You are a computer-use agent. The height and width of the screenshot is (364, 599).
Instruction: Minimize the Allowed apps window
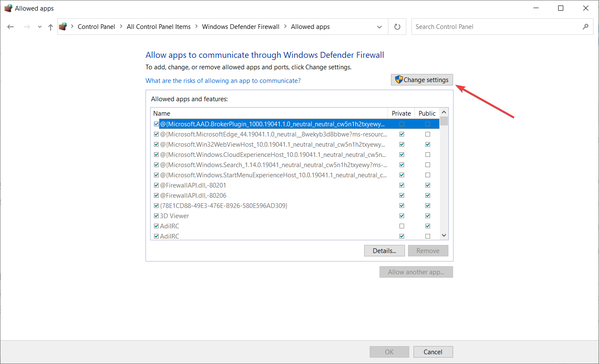tap(536, 8)
